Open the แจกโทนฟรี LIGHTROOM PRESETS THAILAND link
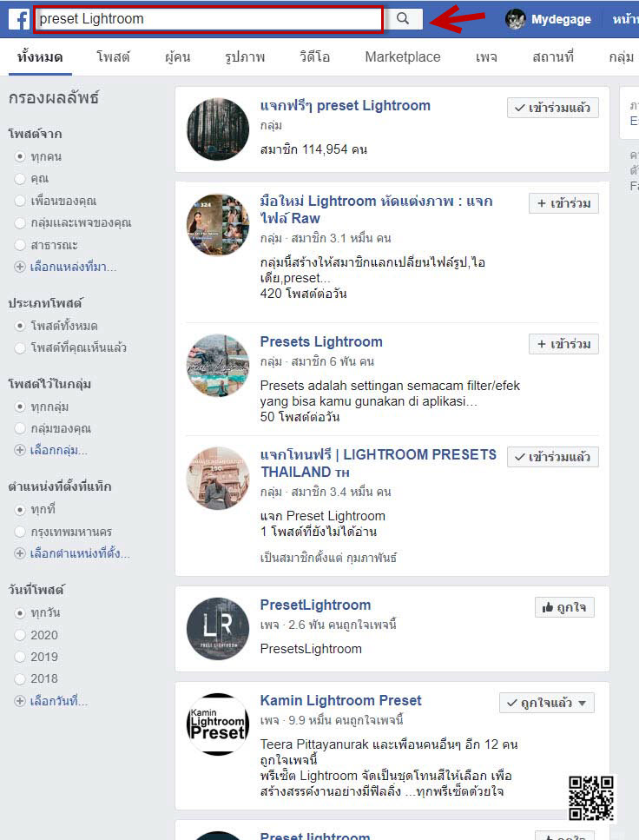The image size is (639, 840). point(379,463)
